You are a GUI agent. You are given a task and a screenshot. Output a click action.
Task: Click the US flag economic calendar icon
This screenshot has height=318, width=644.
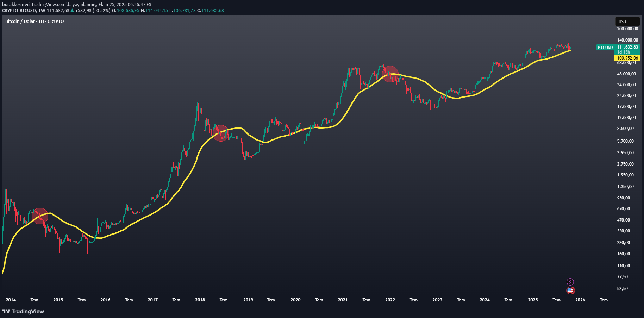tap(570, 291)
